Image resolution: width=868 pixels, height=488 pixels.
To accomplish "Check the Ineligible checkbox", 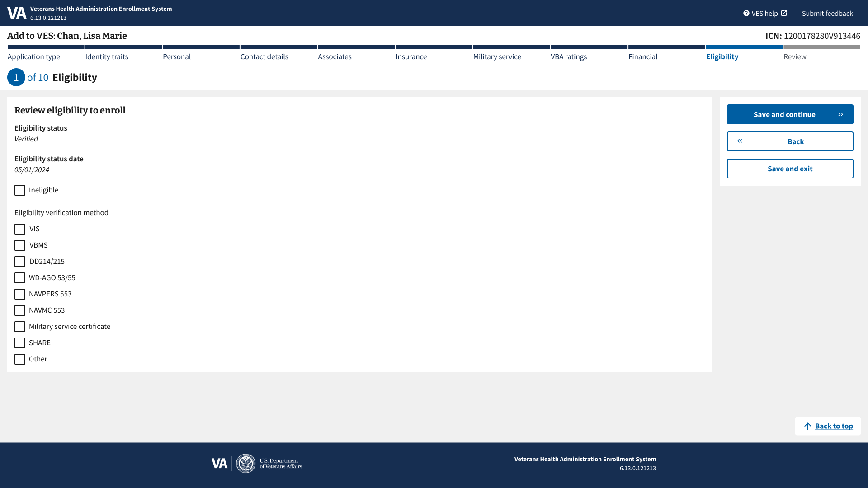I will pyautogui.click(x=20, y=190).
